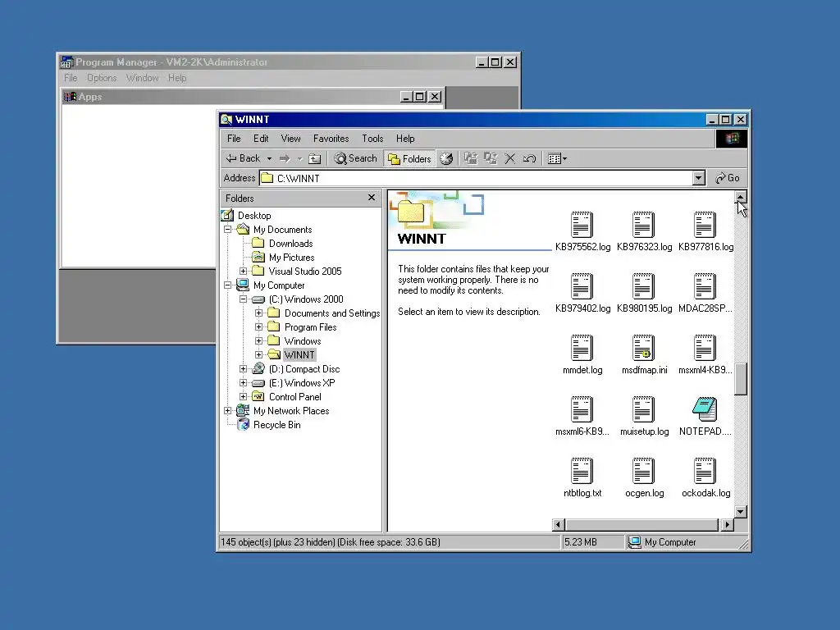The image size is (840, 630).
Task: Select the KB976323.log file icon
Action: (x=643, y=225)
